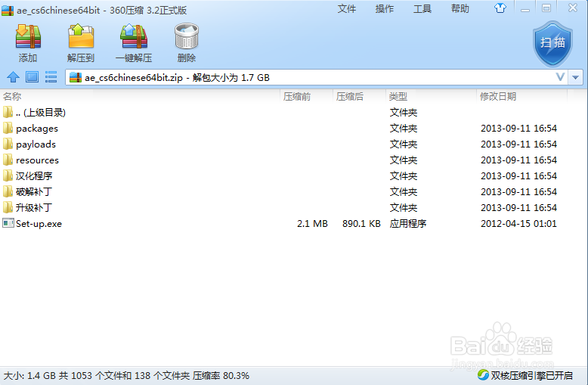Click the app logo in title bar
The width and height of the screenshot is (588, 385).
8,11
